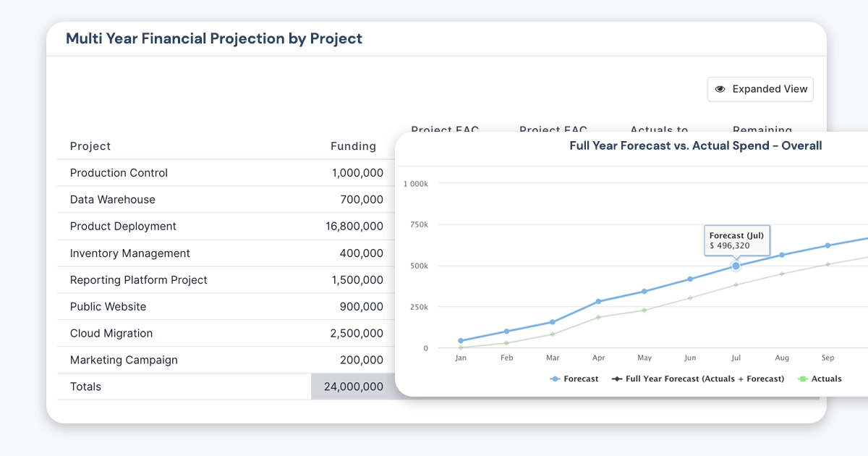
Task: Click the Totals funding cell showing 24,000,000
Action: [352, 387]
